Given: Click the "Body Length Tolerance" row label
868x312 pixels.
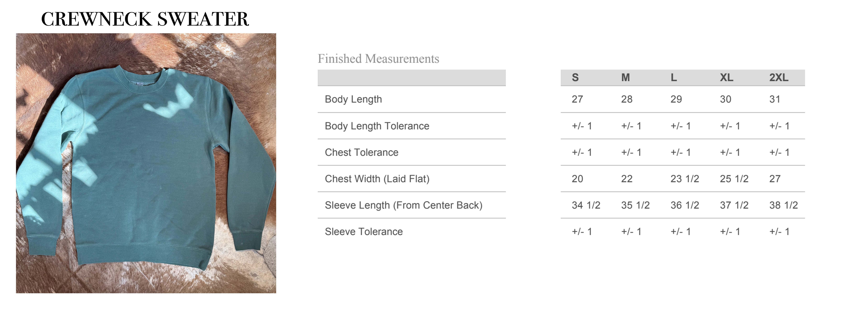Looking at the screenshot, I should tap(377, 126).
